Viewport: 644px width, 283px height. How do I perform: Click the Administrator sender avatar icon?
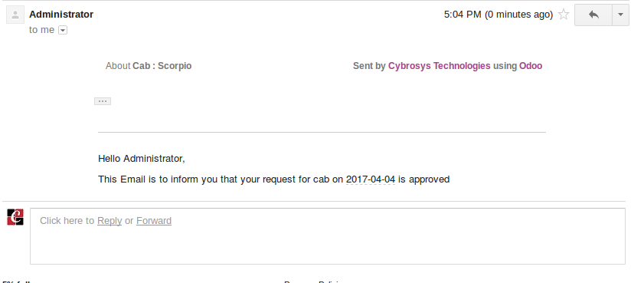(15, 15)
